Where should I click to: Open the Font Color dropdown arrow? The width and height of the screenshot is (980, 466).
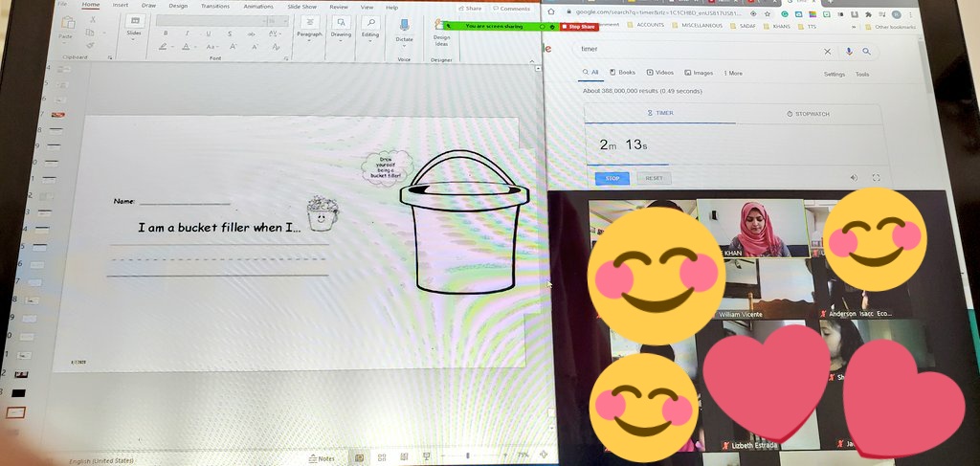tap(194, 47)
